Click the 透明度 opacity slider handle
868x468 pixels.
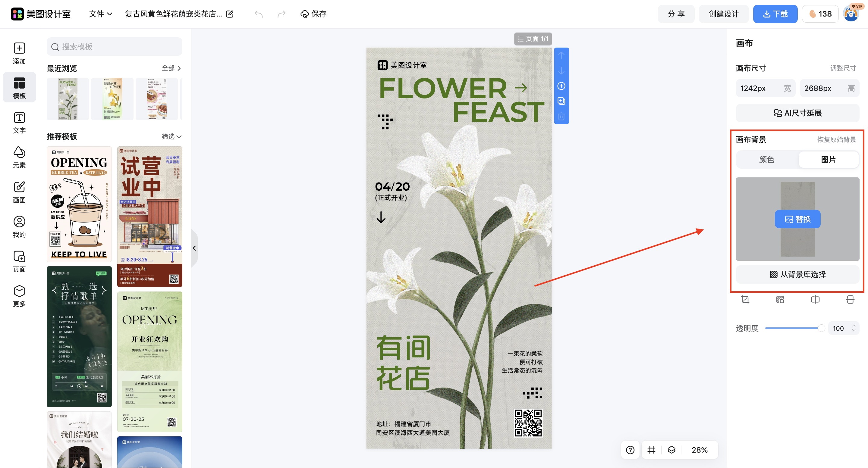click(x=821, y=328)
